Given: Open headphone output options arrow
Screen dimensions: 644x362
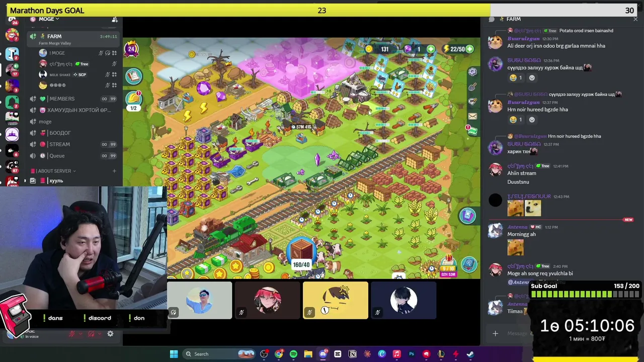Looking at the screenshot, I should tap(100, 334).
